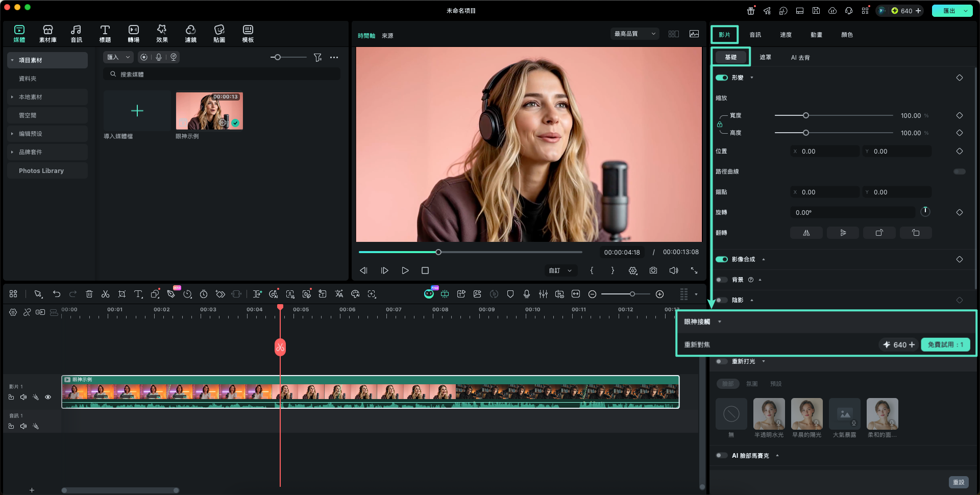The height and width of the screenshot is (495, 980).
Task: Click the preview playback progress slider
Action: click(x=470, y=252)
